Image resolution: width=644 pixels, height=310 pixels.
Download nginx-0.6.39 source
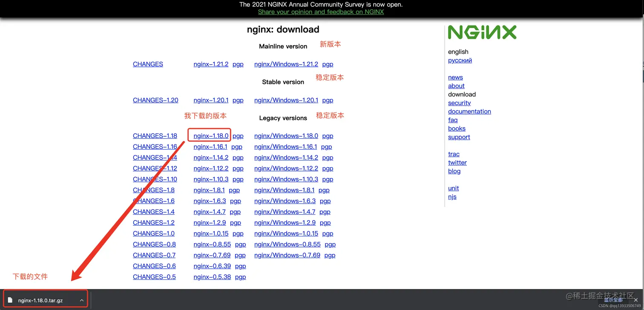tap(212, 266)
